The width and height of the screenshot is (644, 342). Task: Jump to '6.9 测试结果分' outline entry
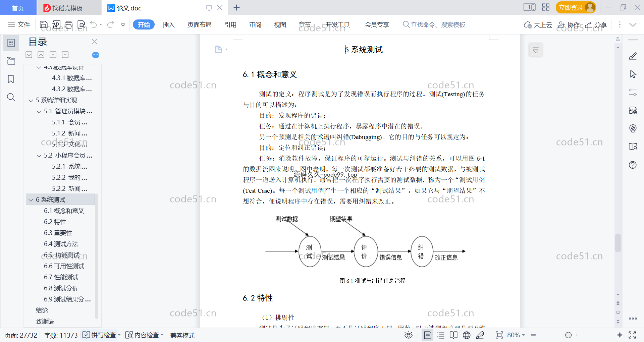67,299
